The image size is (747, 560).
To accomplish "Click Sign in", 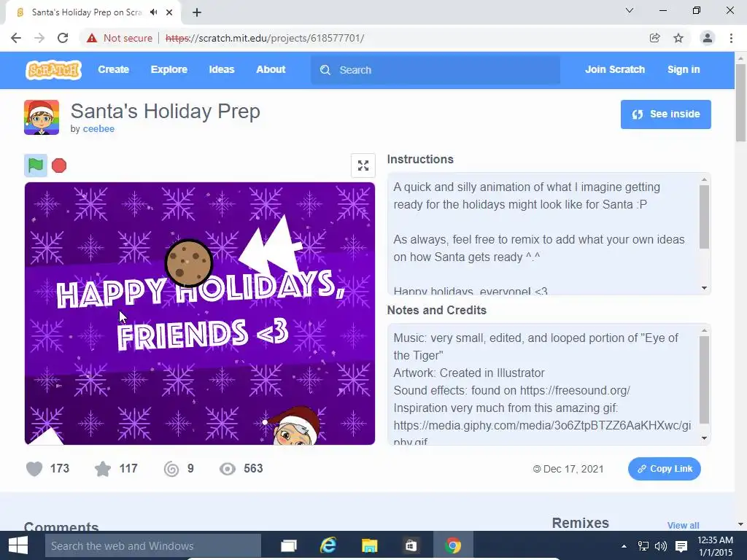I will 684,69.
